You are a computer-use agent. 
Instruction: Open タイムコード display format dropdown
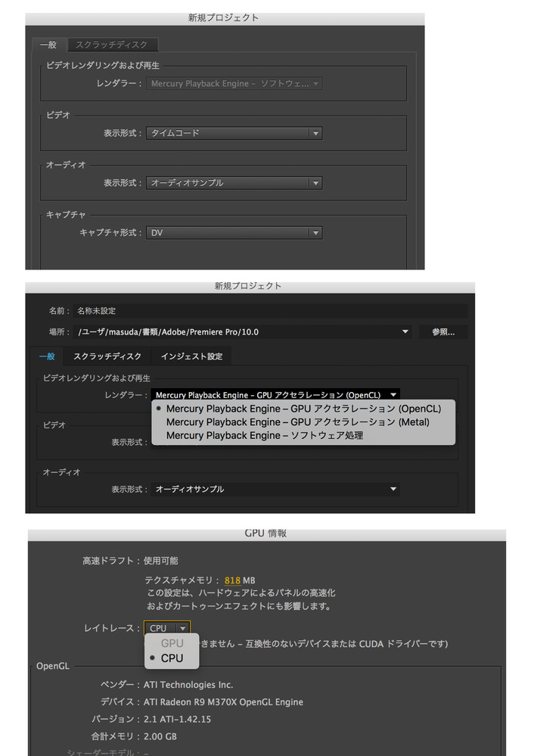(234, 133)
